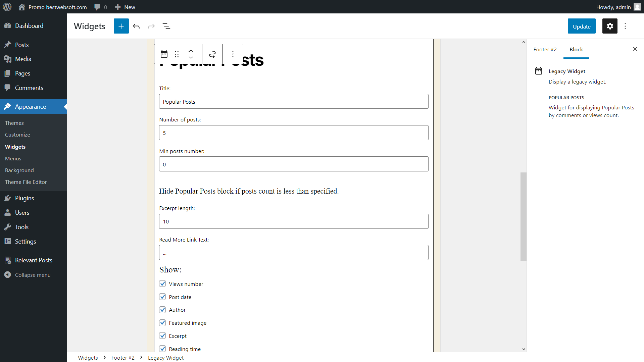Toggle the block inserter plus button

(x=121, y=26)
